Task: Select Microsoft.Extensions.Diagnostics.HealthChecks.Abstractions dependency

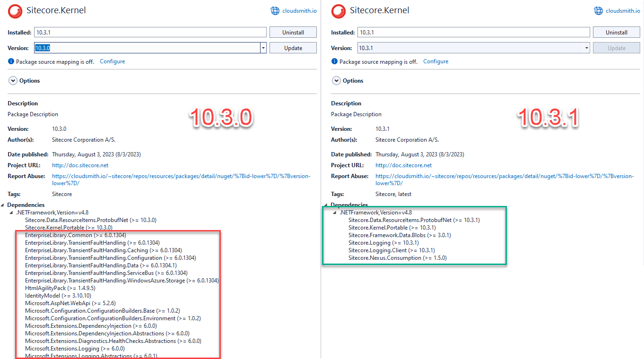Action: [113, 341]
